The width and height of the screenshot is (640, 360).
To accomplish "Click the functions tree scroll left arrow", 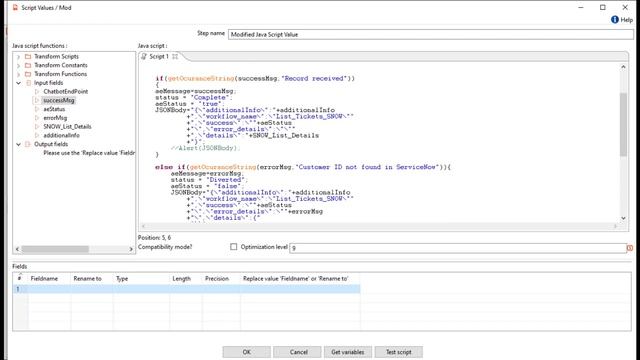I will click(x=17, y=249).
